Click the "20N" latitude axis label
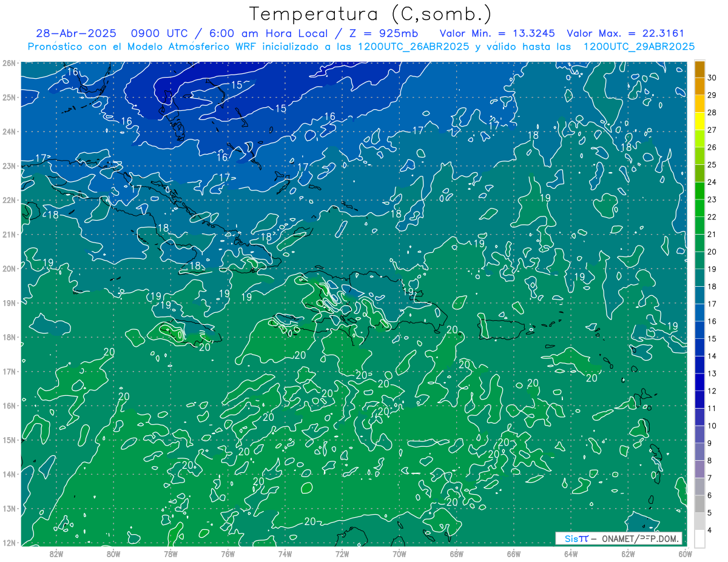Screen dimensions: 728x562 [x=9, y=269]
